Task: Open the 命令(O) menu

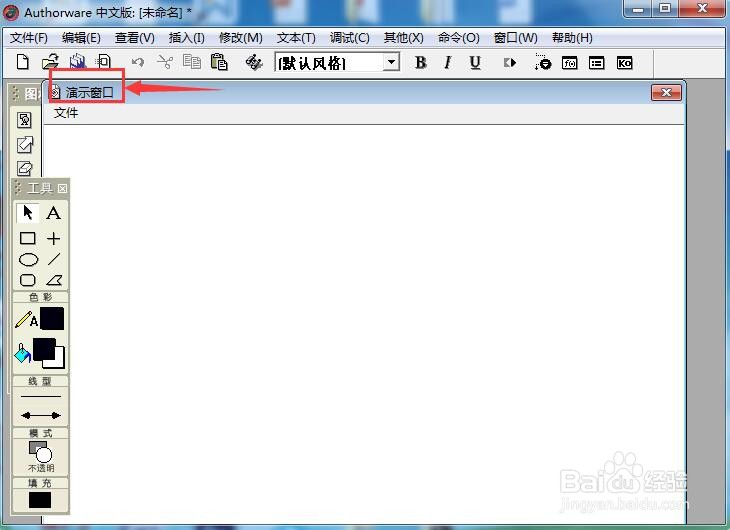Action: [459, 38]
